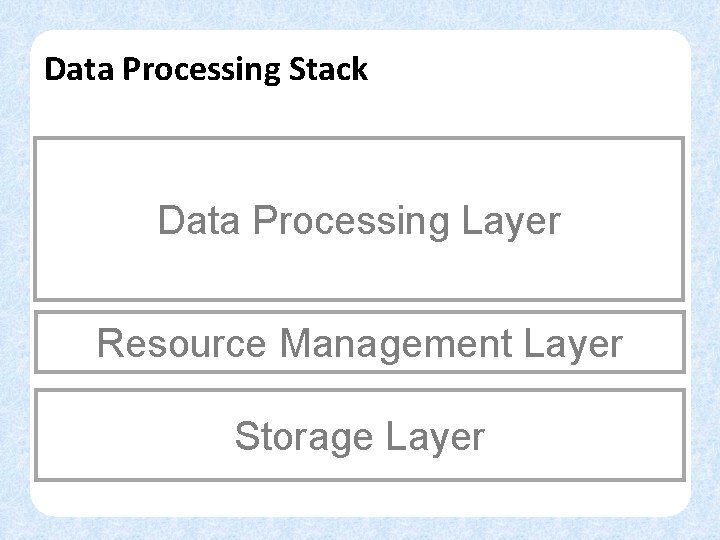Viewport: 720px width, 540px height.
Task: Click the "Storage Layer" text label
Action: (359, 437)
